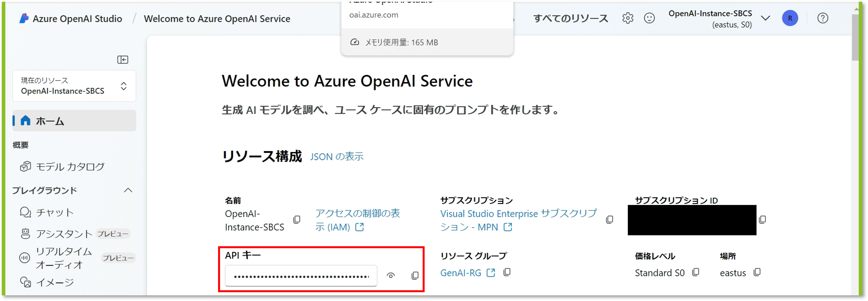Click プレビュー badge next to アシスタント
The width and height of the screenshot is (868, 301).
point(113,234)
